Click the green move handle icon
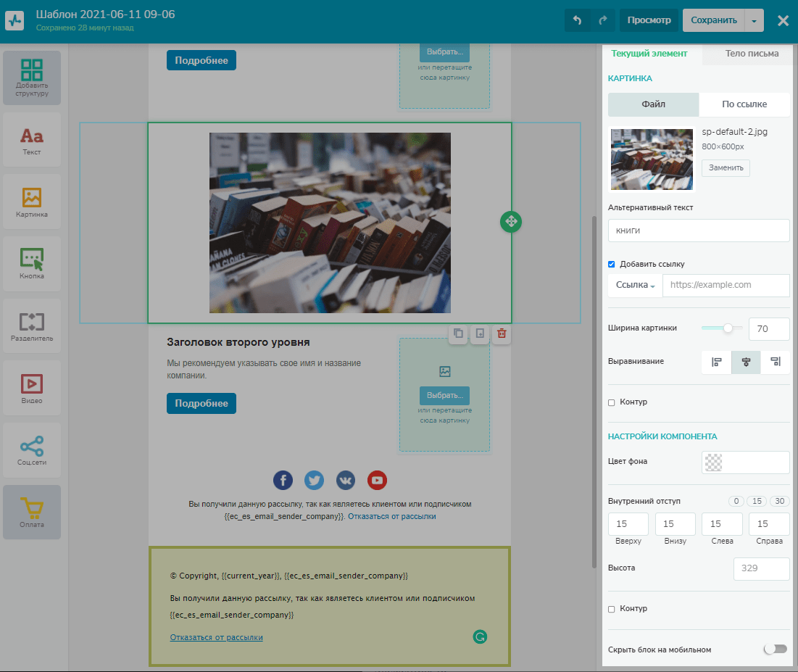The image size is (798, 672). 510,222
